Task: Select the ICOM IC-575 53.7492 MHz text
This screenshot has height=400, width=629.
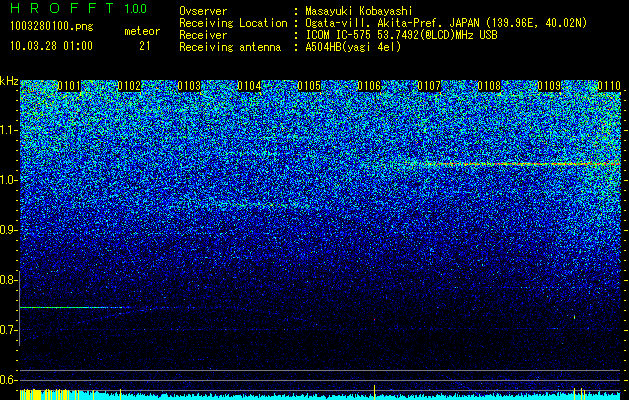Action: point(402,35)
